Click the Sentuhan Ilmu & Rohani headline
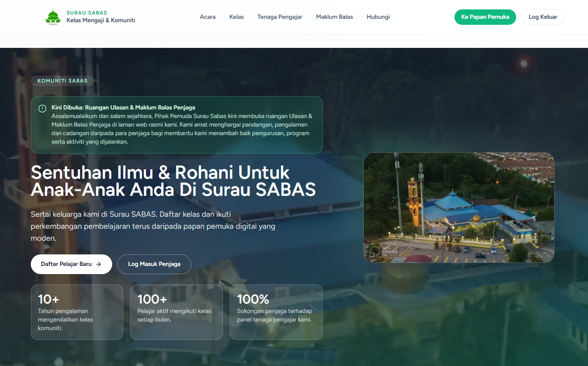This screenshot has height=366, width=588. click(173, 181)
